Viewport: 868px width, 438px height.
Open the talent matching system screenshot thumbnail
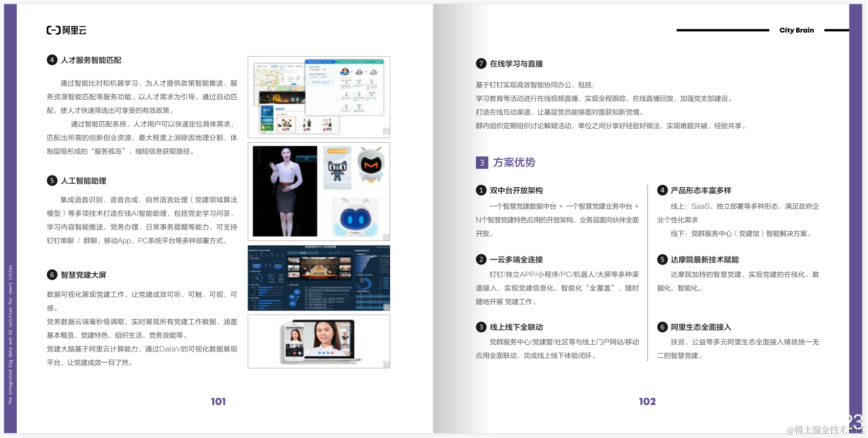click(319, 97)
